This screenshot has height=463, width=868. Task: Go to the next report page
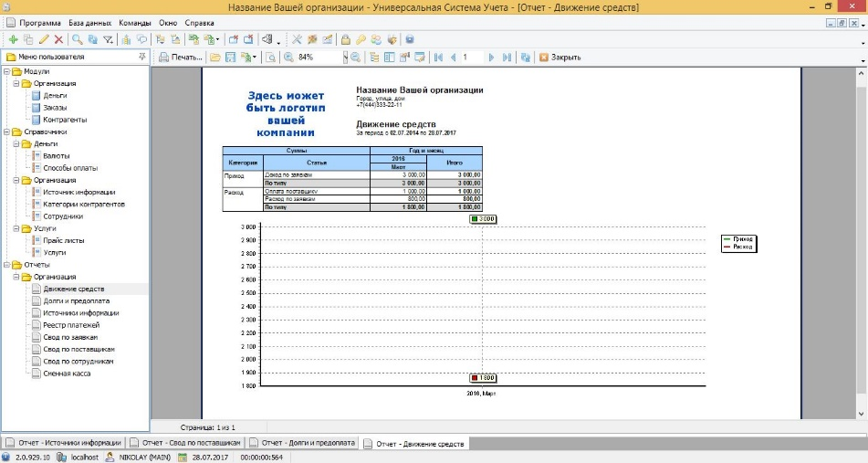click(x=491, y=57)
